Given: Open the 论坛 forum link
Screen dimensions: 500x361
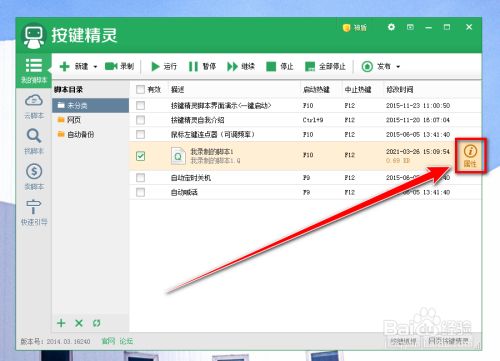Looking at the screenshot, I should pyautogui.click(x=126, y=341).
